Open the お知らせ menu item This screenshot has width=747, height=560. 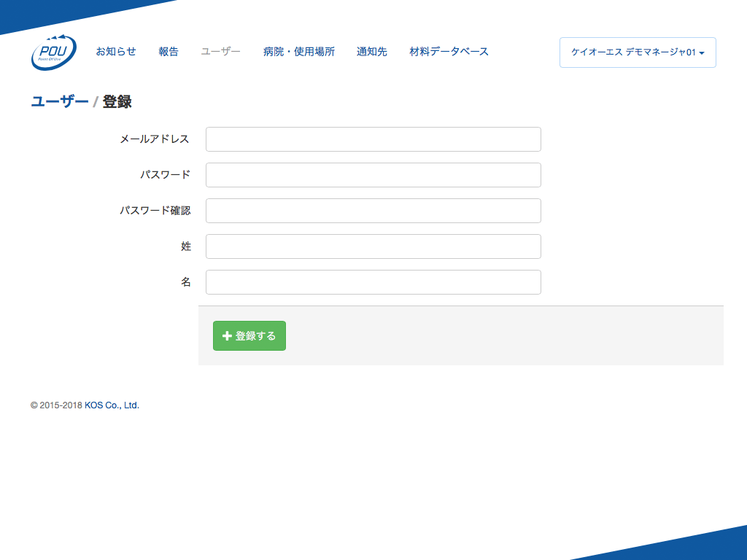(x=116, y=52)
